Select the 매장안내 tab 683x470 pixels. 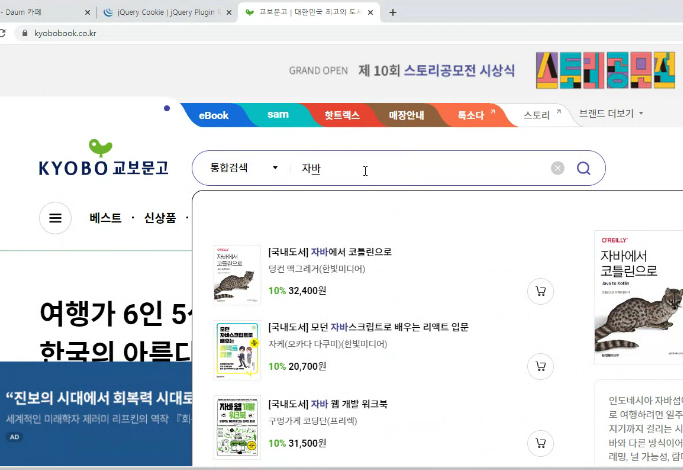[x=406, y=115]
